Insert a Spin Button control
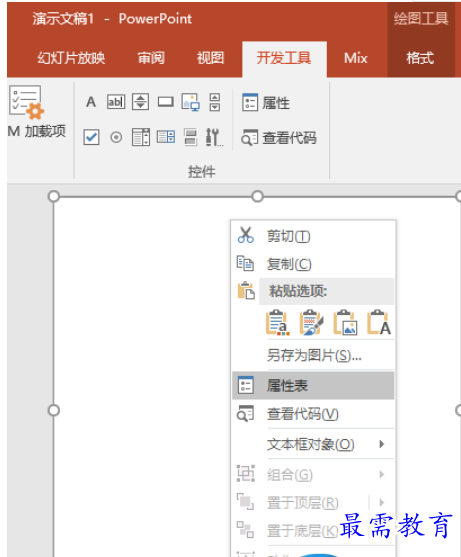Screen dimensions: 461x557 click(141, 102)
